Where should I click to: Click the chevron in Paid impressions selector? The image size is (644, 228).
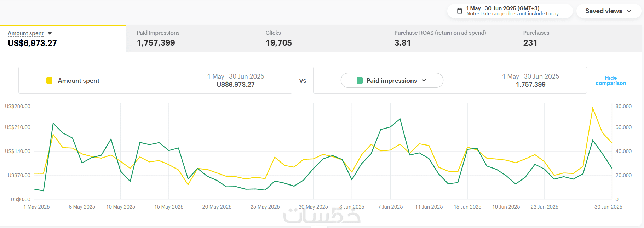pos(424,80)
